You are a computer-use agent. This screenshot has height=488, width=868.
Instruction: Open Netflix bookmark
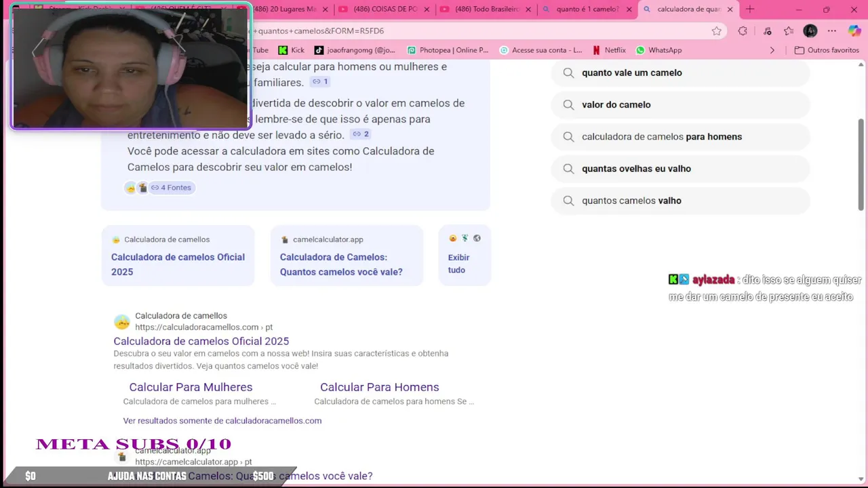point(609,50)
